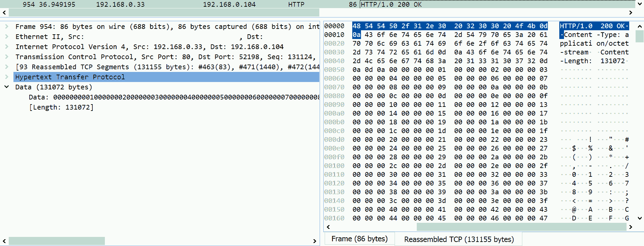Expand the Ethernet II tree node
The height and width of the screenshot is (246, 644).
6,37
